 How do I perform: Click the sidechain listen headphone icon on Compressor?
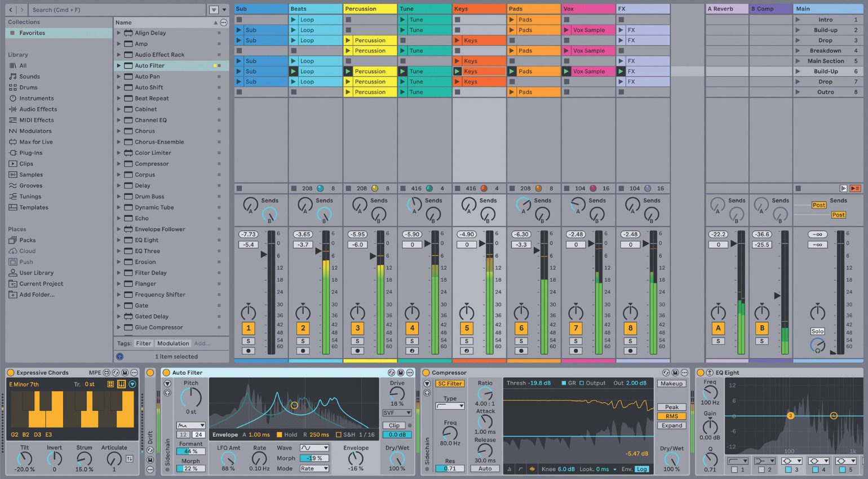click(426, 393)
